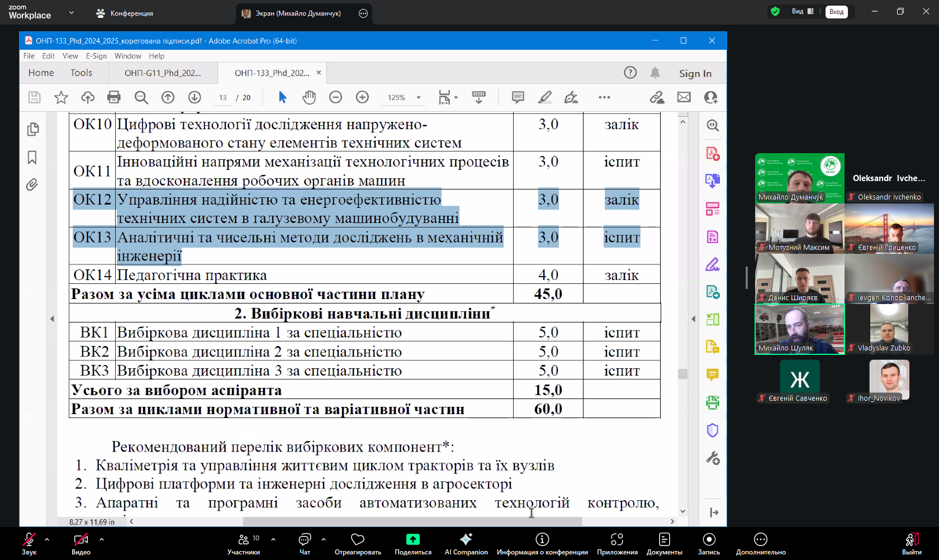Switch to ОНП-G11_Phd_202... document tab

[163, 73]
